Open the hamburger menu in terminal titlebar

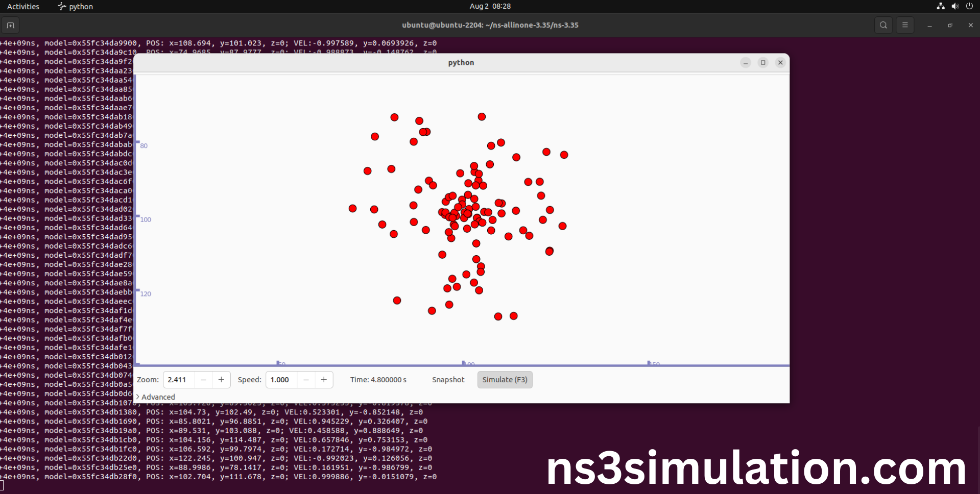(x=905, y=24)
